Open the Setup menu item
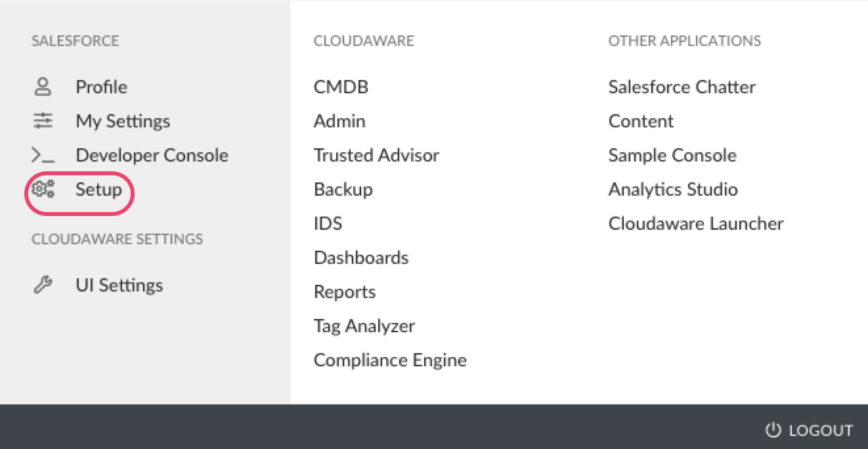The height and width of the screenshot is (449, 868). (x=98, y=190)
